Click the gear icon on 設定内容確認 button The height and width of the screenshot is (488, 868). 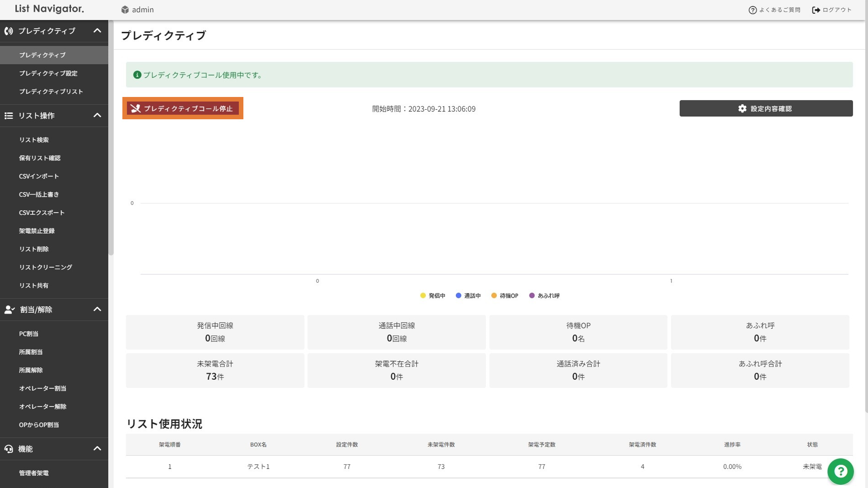click(742, 108)
